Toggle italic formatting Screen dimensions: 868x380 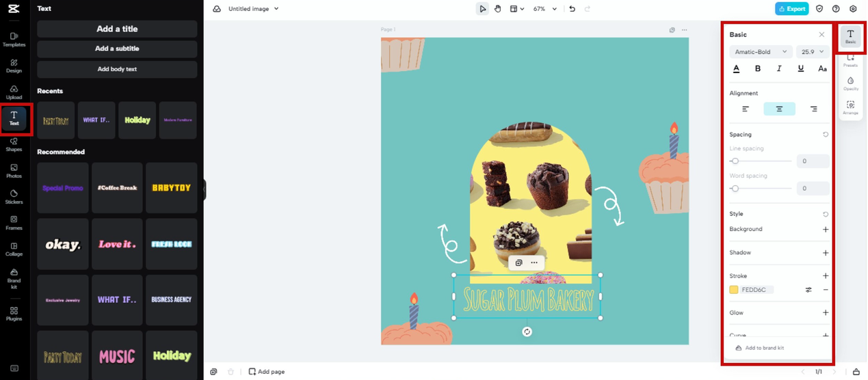(779, 68)
